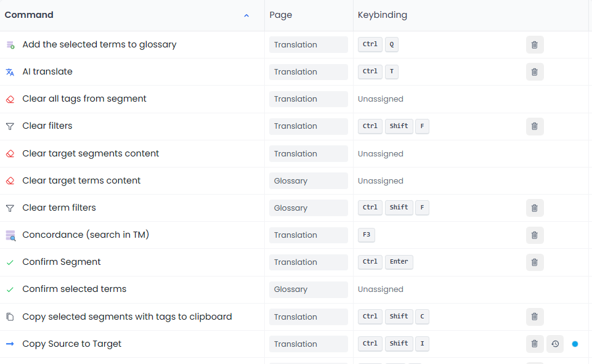Screen dimensions: 592x364
Task: Open the Translation page field for Clear filters
Action: pos(308,126)
